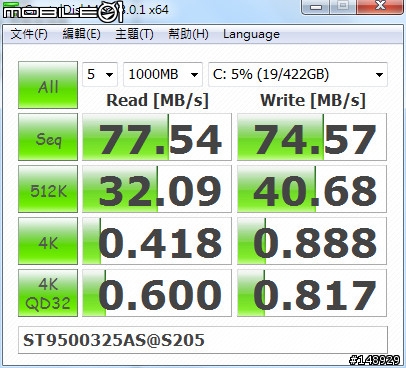Viewport: 406px width, 368px height.
Task: Select 4K write value 0.888
Action: [x=312, y=241]
